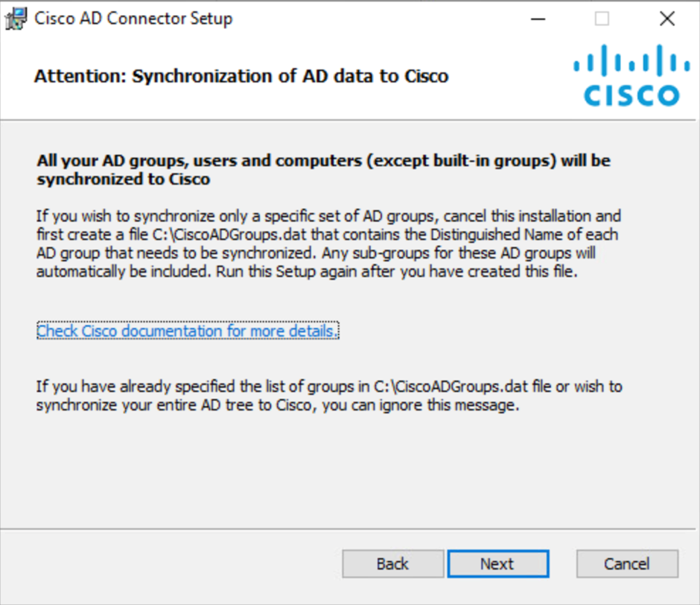Click the greyed-out maximize window button

(602, 19)
